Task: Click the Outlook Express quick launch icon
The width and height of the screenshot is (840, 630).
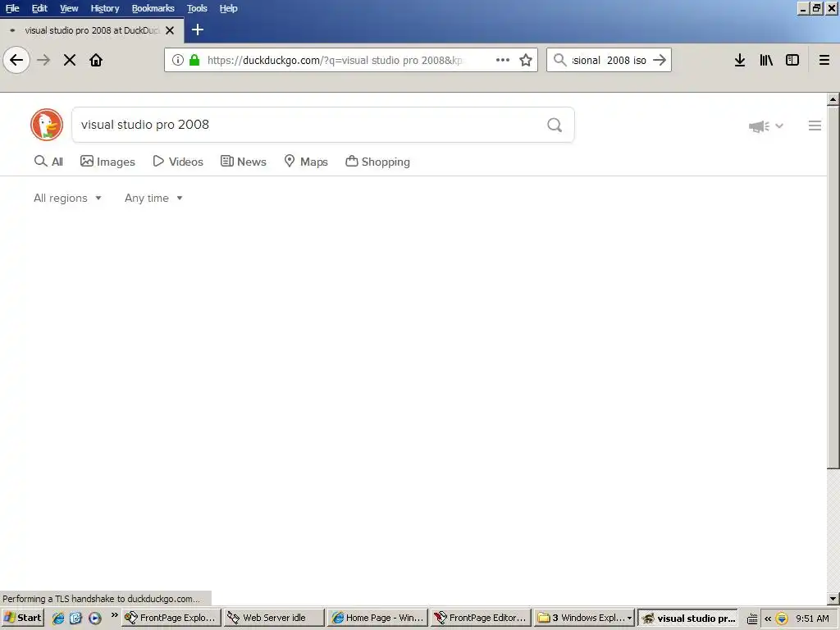Action: pyautogui.click(x=76, y=618)
